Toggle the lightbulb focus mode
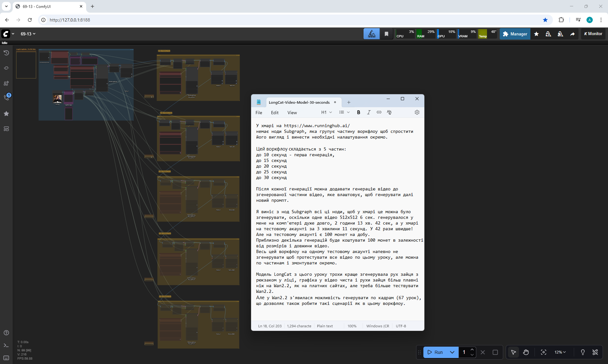 pyautogui.click(x=583, y=352)
